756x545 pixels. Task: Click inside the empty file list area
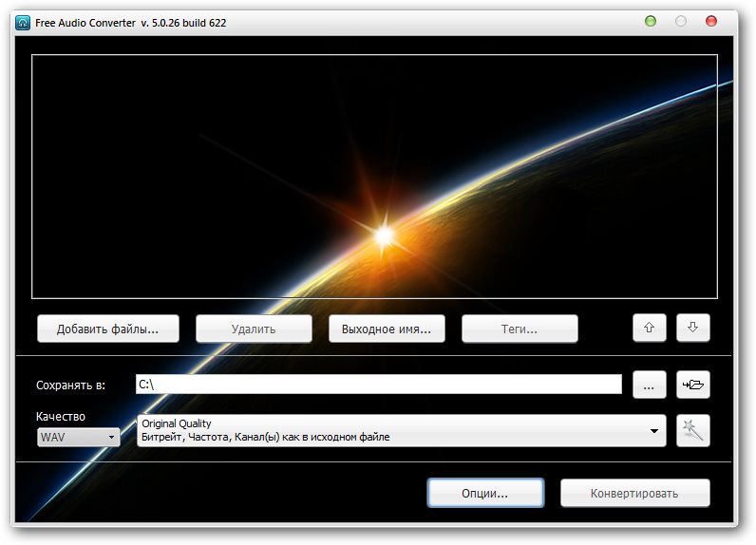point(374,176)
